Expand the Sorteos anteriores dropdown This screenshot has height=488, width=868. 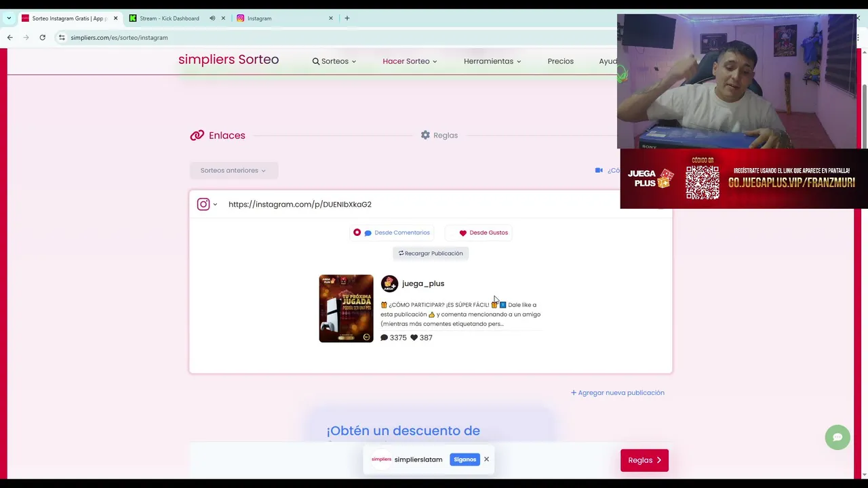click(233, 170)
